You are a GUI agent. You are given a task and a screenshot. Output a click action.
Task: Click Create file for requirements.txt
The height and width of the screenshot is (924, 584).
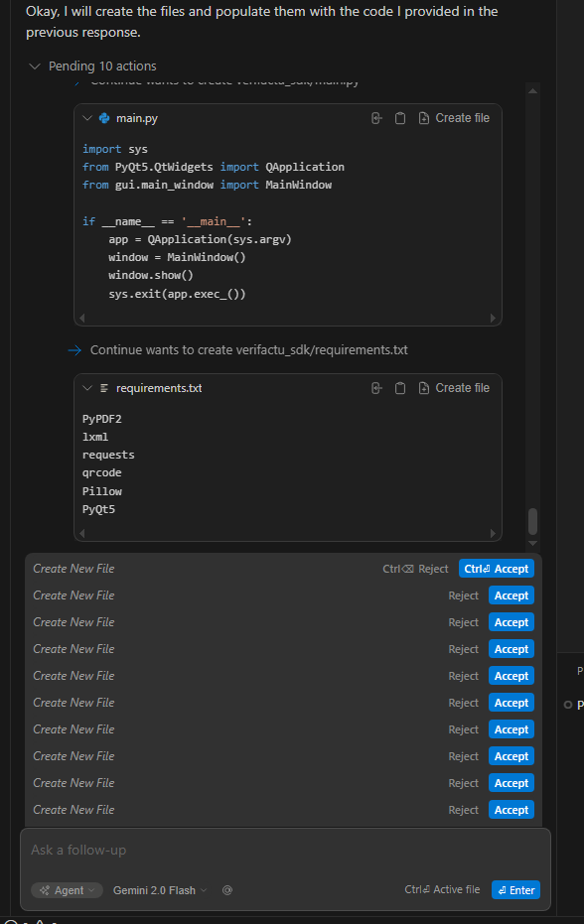click(454, 387)
